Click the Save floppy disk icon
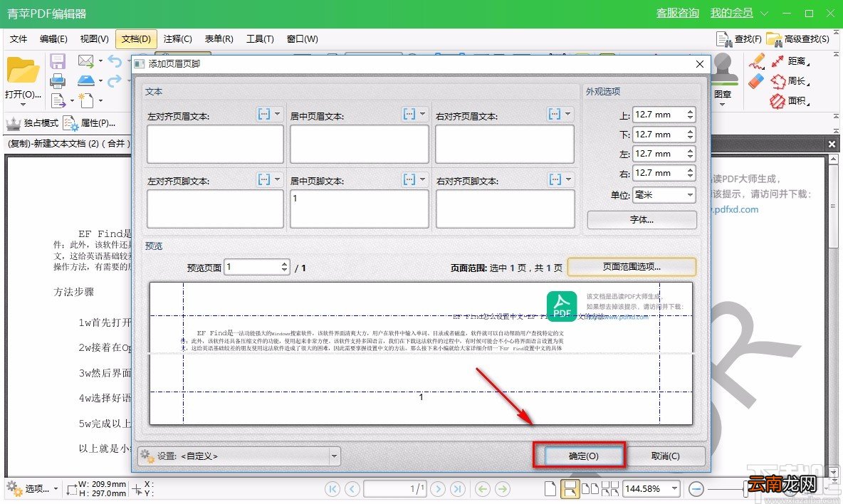843x504 pixels. pos(58,61)
